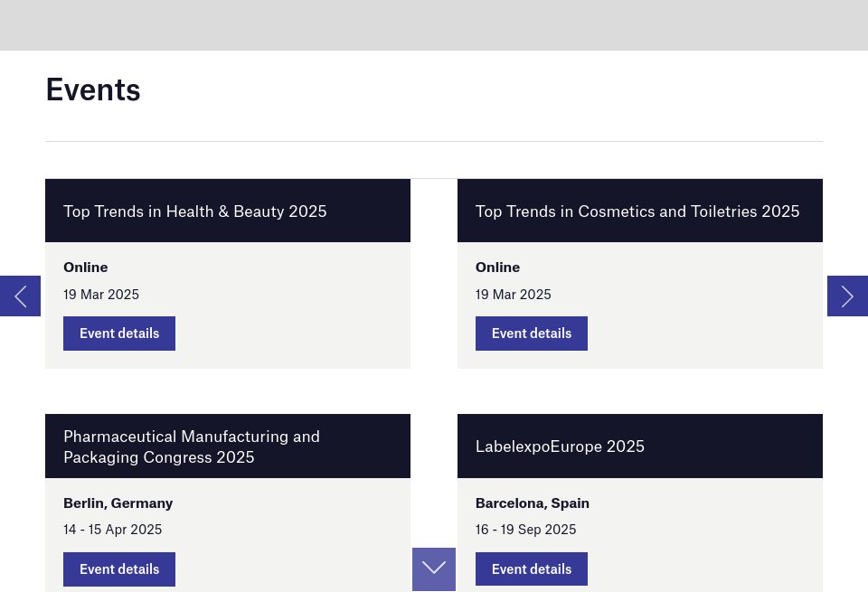Click the 'Berlin, Germany' location text
The image size is (868, 592).
118,503
